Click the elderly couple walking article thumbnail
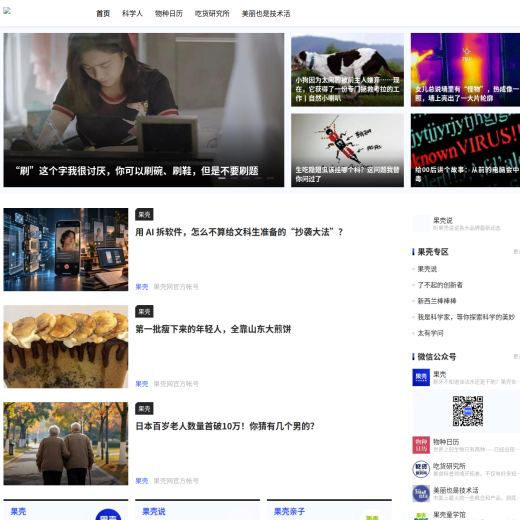 click(x=66, y=444)
